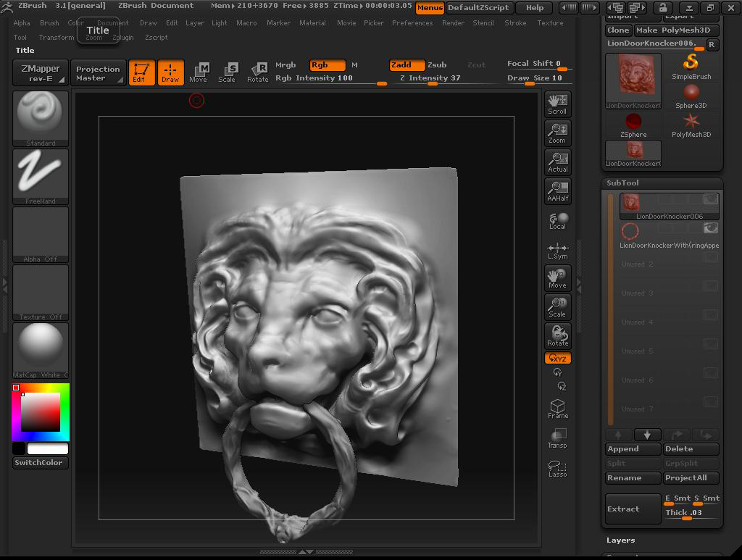Open the Alpha Off picker
Viewport: 742px width, 560px height.
[x=41, y=235]
